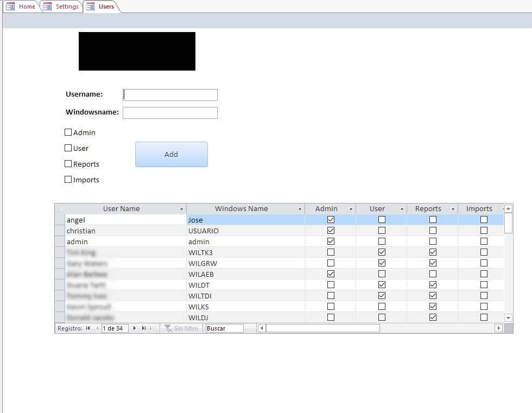Uncheck Reports for the WILKS row
Screen dimensions: 532x413
coord(433,307)
